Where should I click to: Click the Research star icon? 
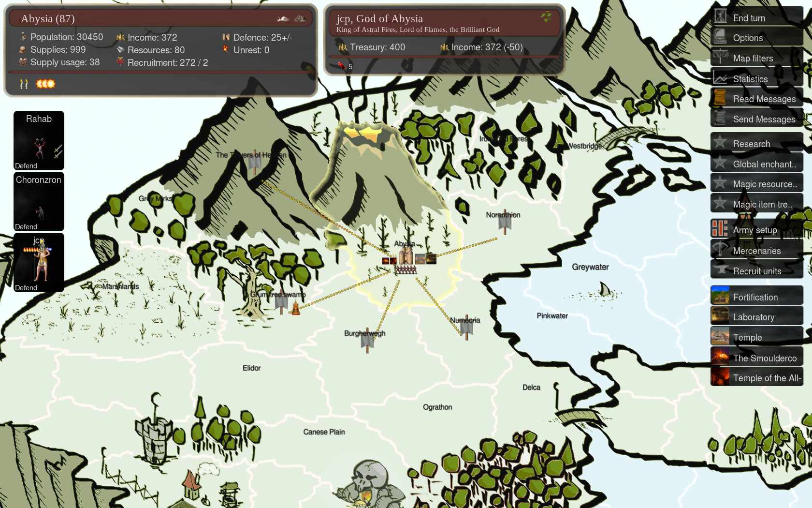pos(720,142)
